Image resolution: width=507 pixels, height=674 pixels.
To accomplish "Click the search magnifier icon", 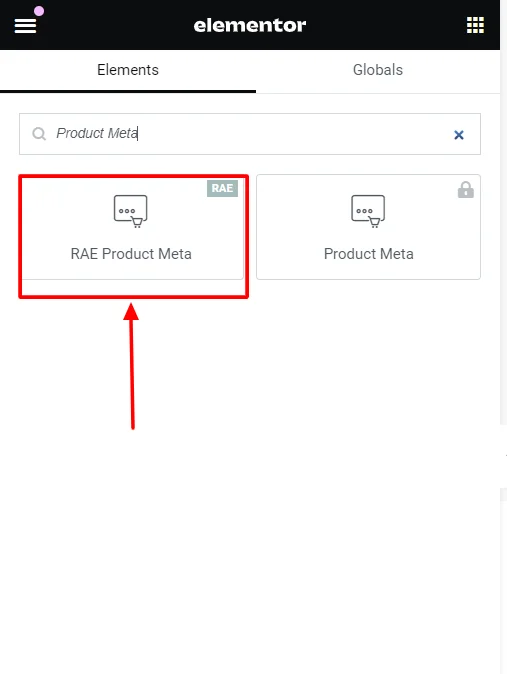I will 39,134.
